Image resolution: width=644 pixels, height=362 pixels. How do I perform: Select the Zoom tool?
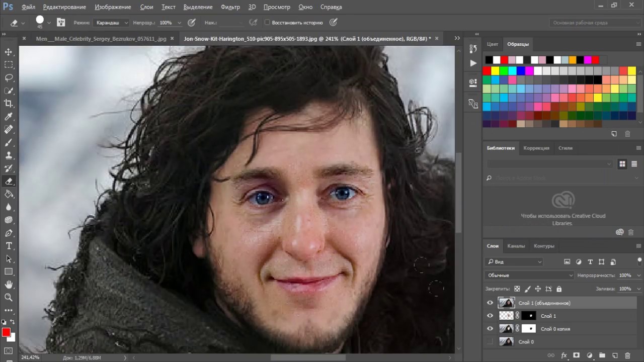pyautogui.click(x=9, y=298)
